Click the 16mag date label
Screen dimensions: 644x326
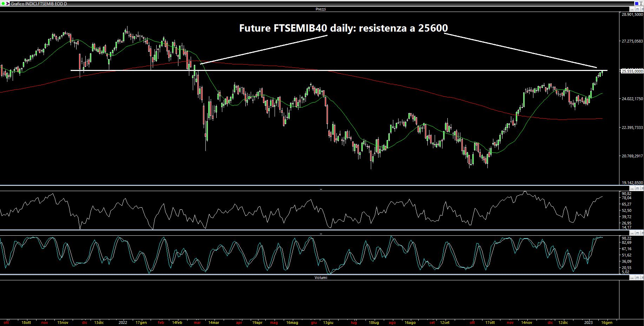[x=292, y=322]
